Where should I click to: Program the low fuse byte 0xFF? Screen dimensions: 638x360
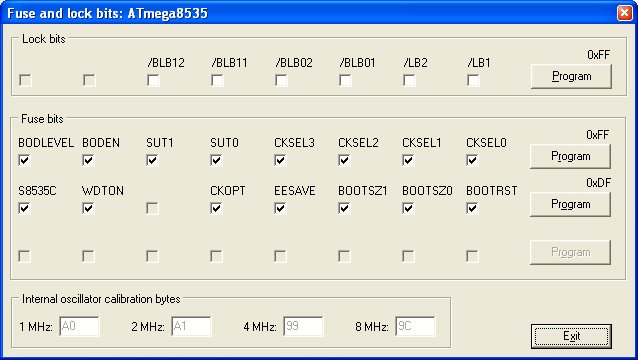click(x=570, y=156)
